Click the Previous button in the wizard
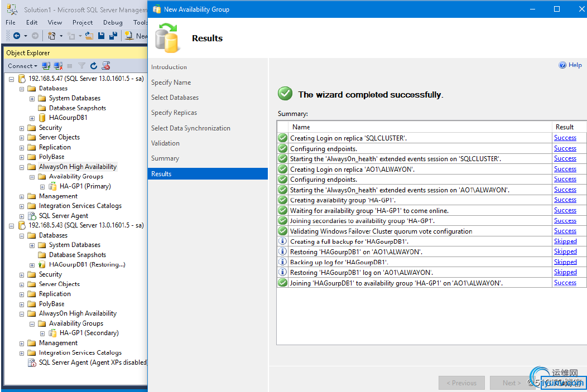 (x=461, y=383)
